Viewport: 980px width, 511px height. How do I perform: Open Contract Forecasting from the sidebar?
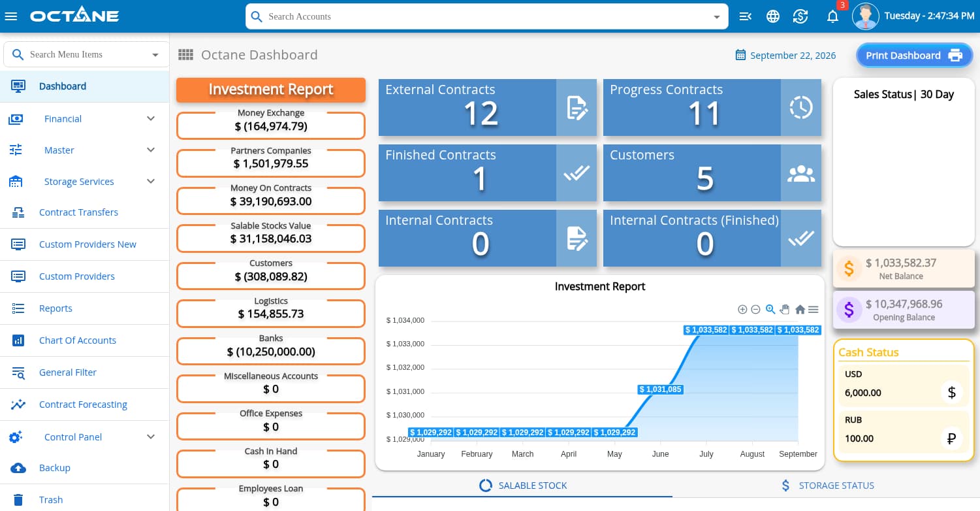(x=85, y=404)
